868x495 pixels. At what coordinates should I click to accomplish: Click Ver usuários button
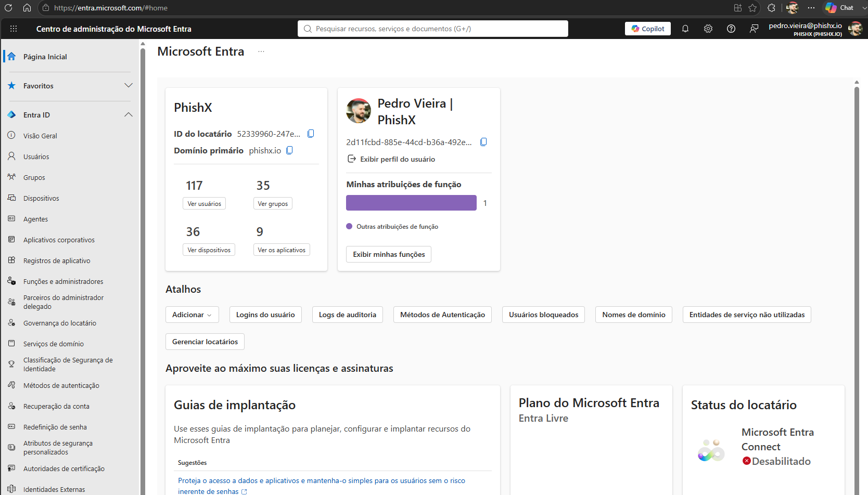(x=204, y=204)
